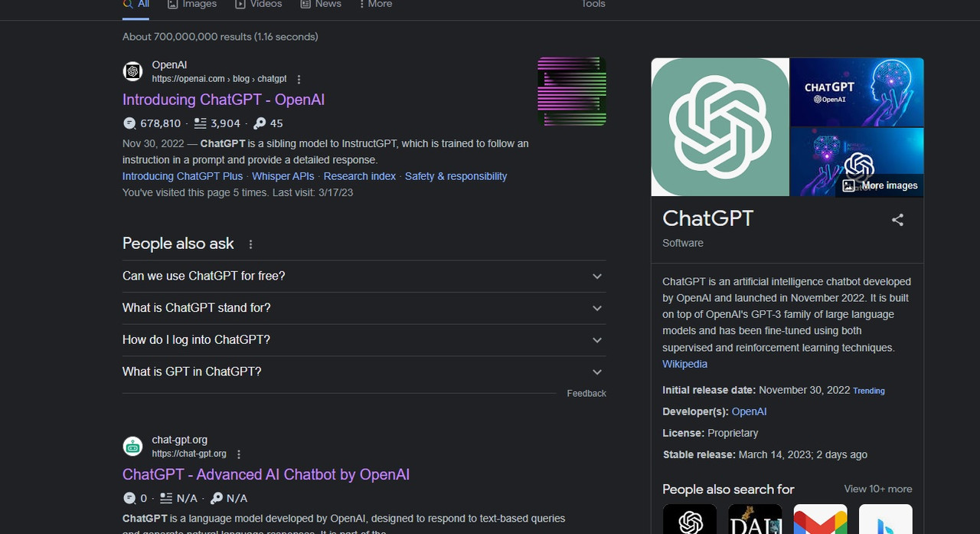This screenshot has height=534, width=980.
Task: Open the OpenAI developer link
Action: [749, 411]
